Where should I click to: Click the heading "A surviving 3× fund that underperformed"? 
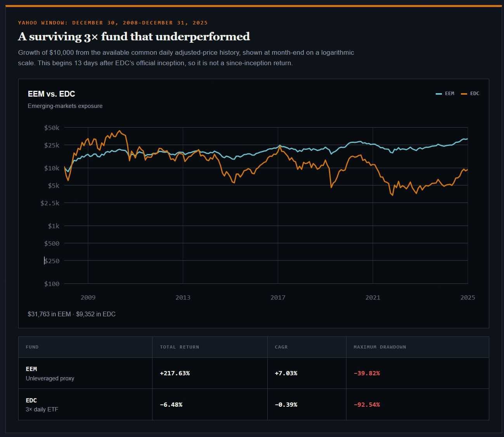click(x=134, y=36)
